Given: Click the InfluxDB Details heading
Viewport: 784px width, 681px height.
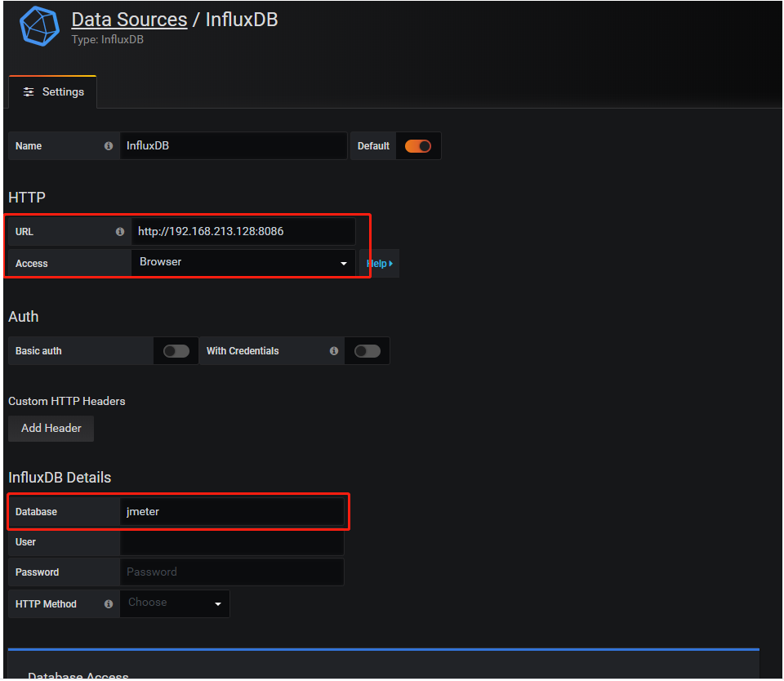Looking at the screenshot, I should [x=60, y=478].
